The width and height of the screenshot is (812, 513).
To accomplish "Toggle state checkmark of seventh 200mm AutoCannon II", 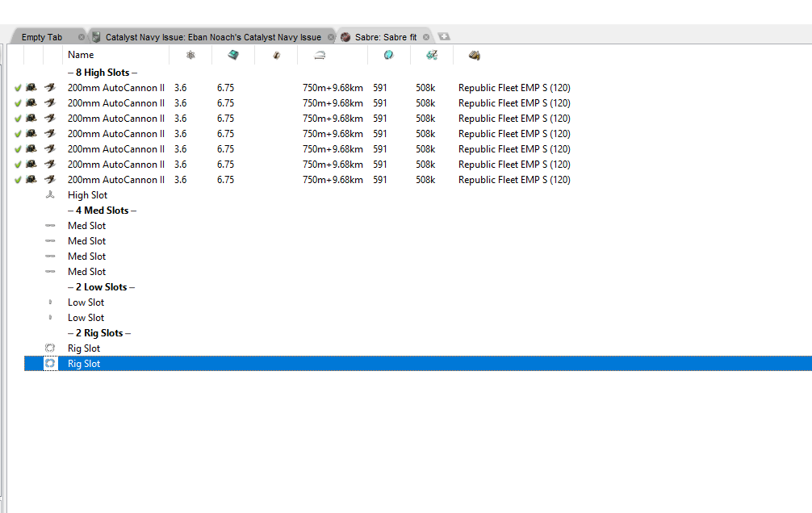I will point(18,180).
